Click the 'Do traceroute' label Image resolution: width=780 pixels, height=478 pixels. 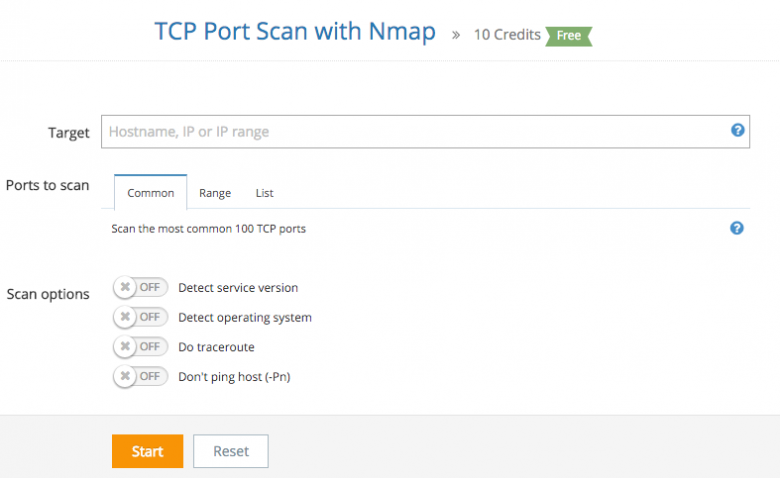(216, 347)
